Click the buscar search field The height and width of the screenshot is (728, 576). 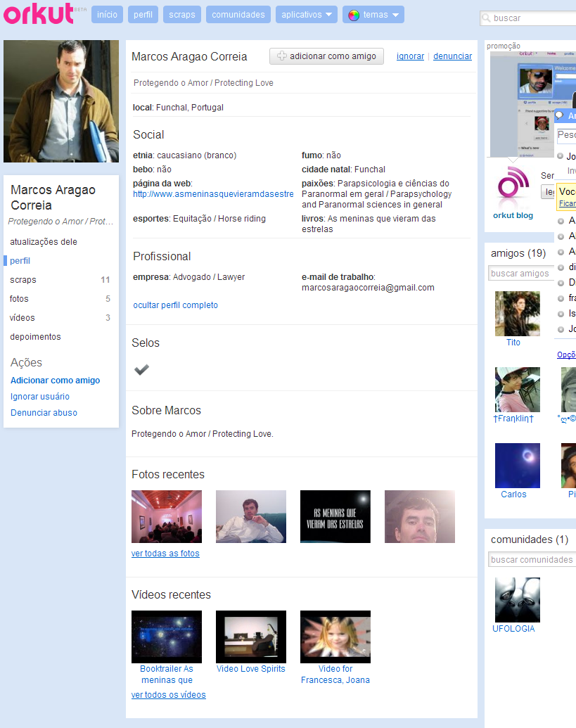point(528,18)
